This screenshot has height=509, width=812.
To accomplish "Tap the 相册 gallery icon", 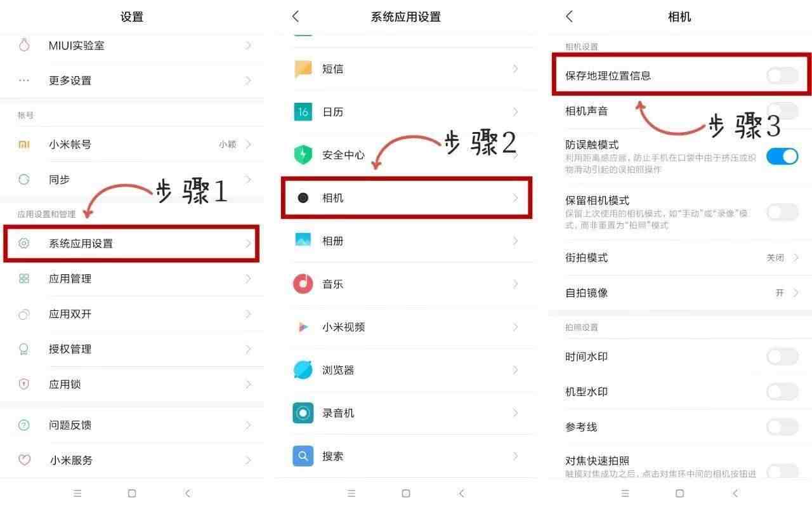I will point(303,241).
